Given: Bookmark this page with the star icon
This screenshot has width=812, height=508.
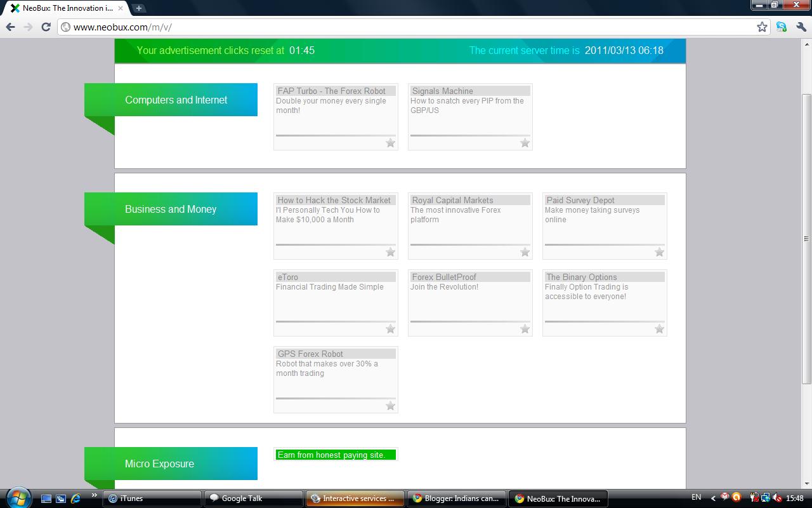Looking at the screenshot, I should coord(762,27).
